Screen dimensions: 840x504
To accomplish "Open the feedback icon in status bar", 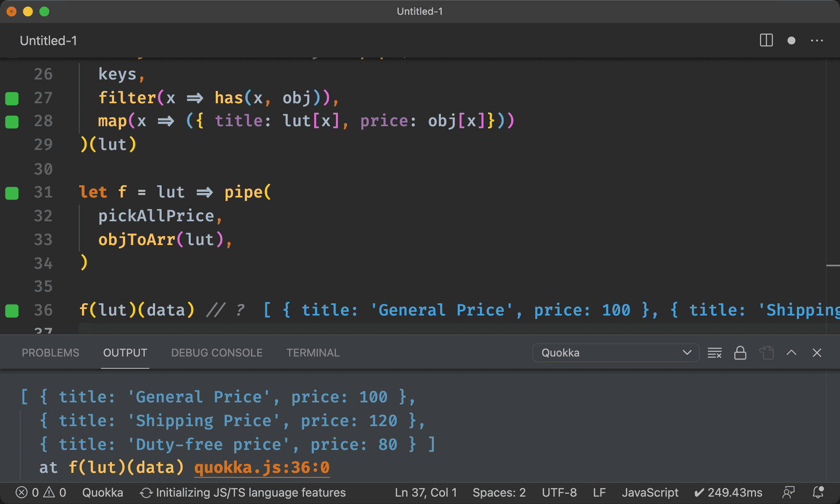I will click(x=788, y=493).
